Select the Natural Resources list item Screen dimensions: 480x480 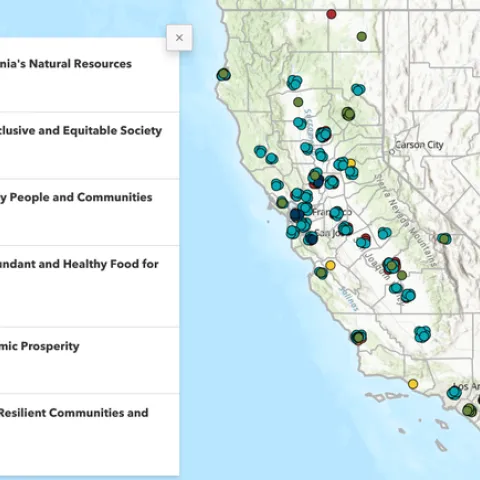tap(89, 75)
